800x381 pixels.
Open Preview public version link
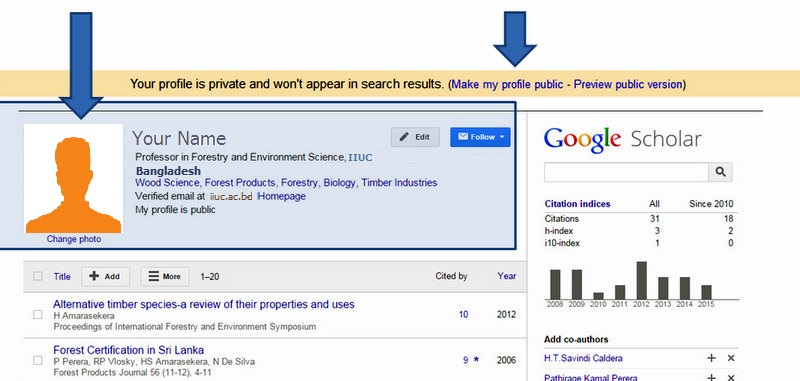point(628,84)
